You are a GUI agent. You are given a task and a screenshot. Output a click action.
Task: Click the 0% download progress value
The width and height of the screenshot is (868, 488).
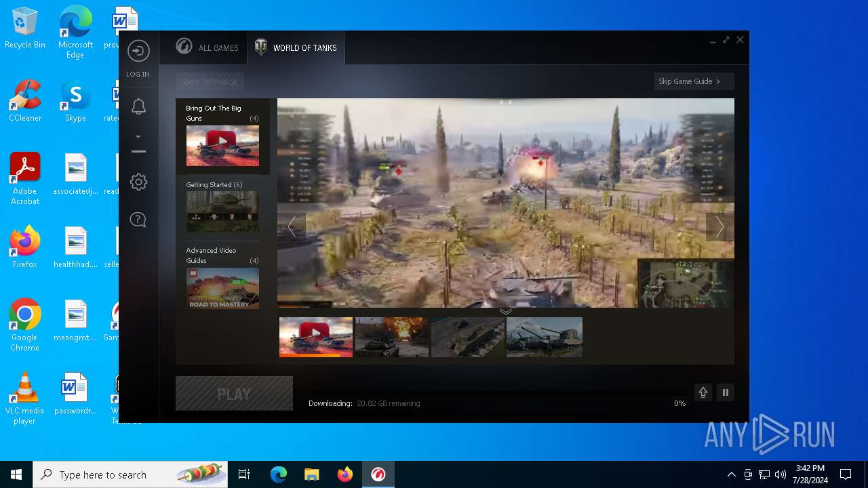point(679,403)
